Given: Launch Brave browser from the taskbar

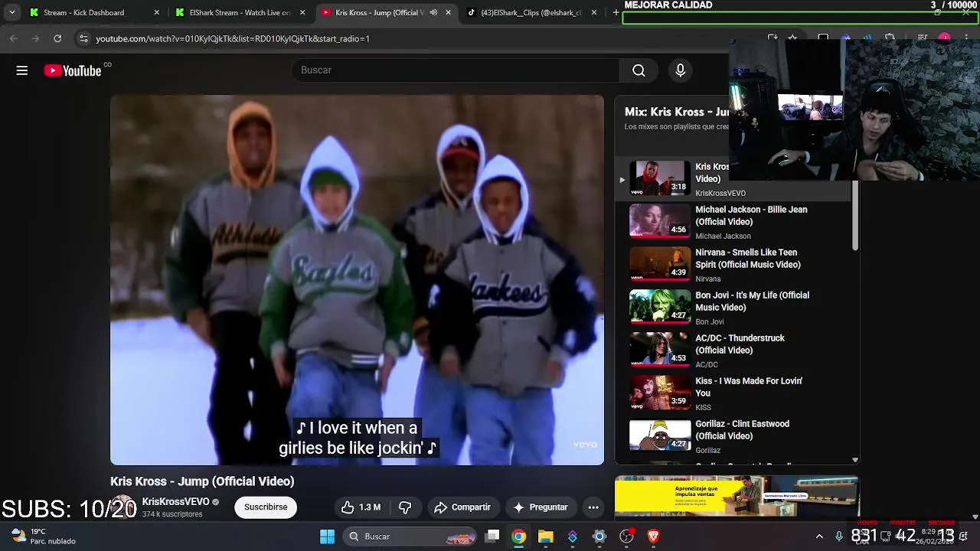Looking at the screenshot, I should pos(653,536).
